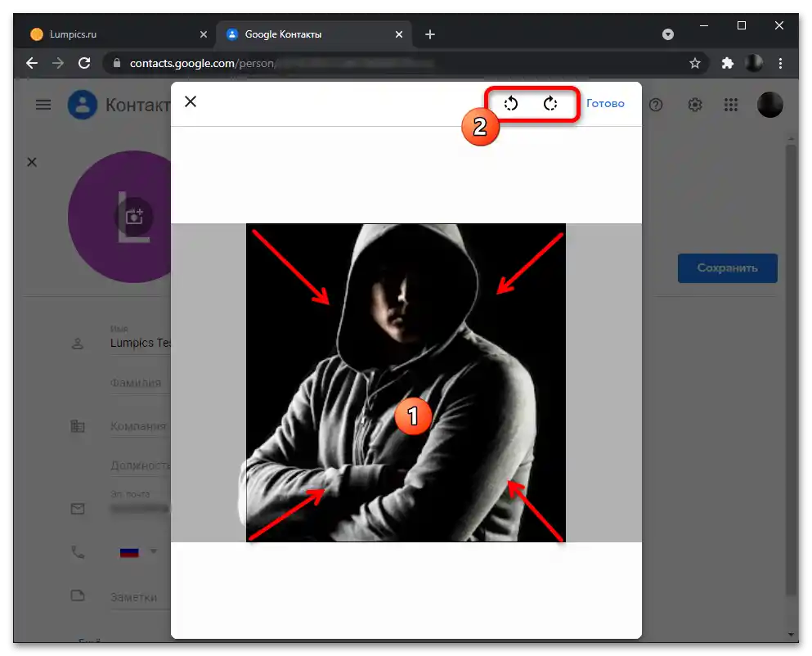
Task: Click the person icon next to the name field
Action: coord(78,344)
